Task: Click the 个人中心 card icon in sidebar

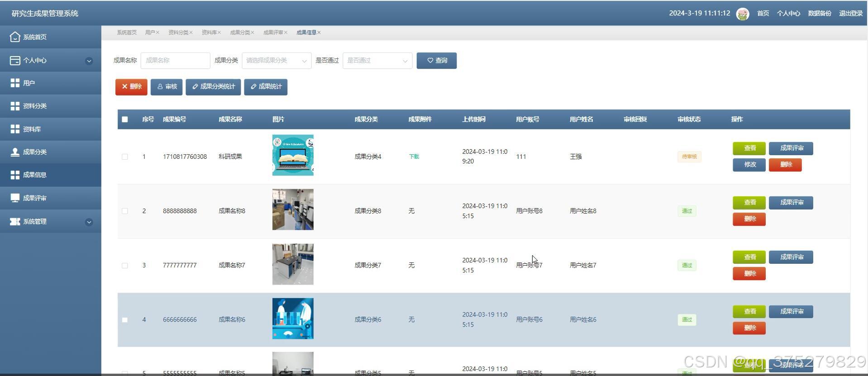Action: click(15, 60)
